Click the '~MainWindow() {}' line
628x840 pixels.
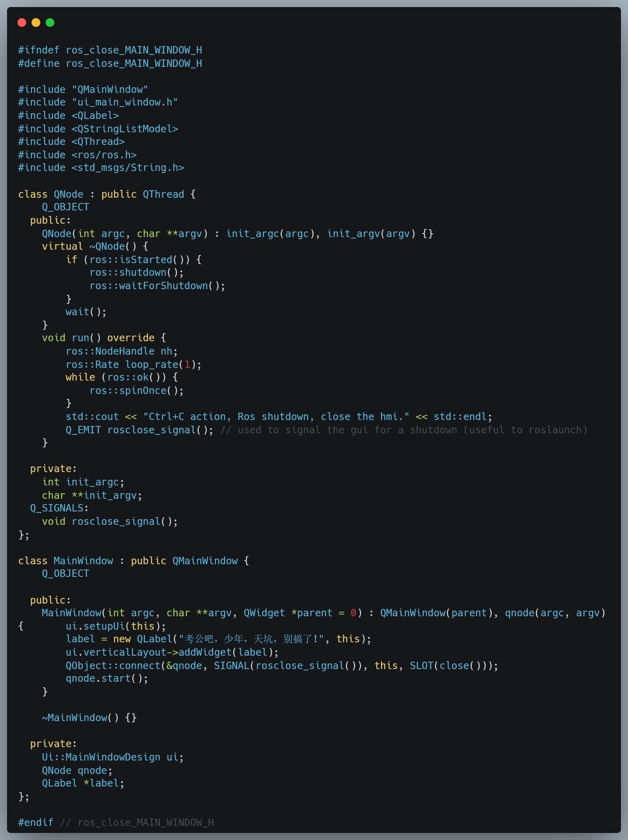click(89, 718)
